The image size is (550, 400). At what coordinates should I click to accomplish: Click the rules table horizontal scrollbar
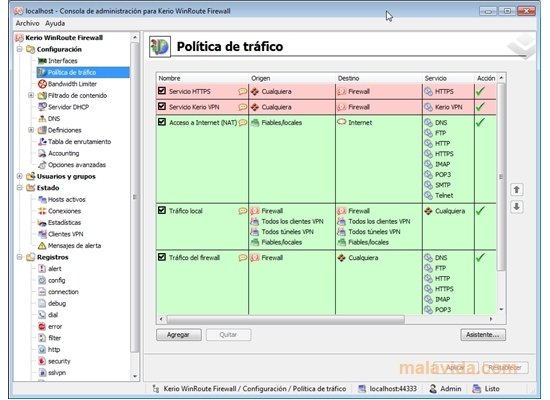[x=286, y=319]
